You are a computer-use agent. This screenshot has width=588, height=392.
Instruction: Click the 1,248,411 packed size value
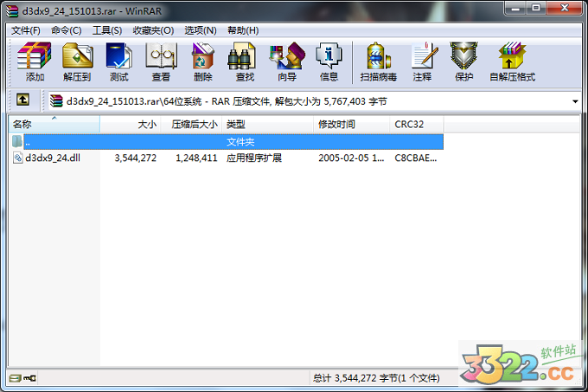(x=196, y=157)
